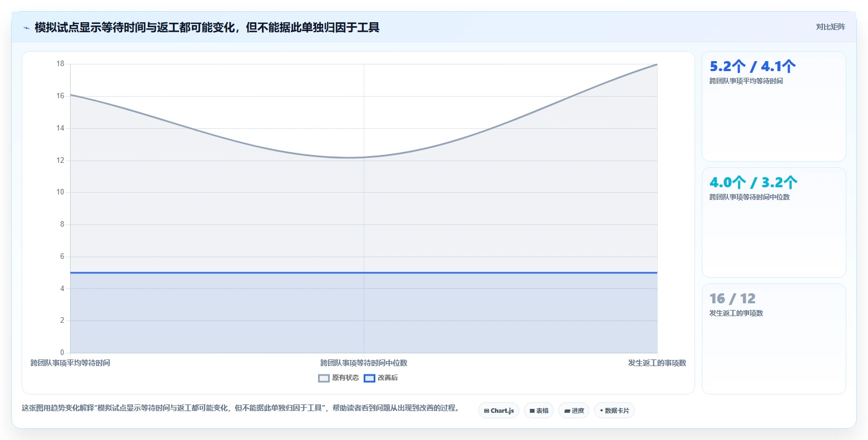This screenshot has height=440, width=868.
Task: Click x-axis label 跨团队事项等待时间中位数
Action: tap(364, 363)
